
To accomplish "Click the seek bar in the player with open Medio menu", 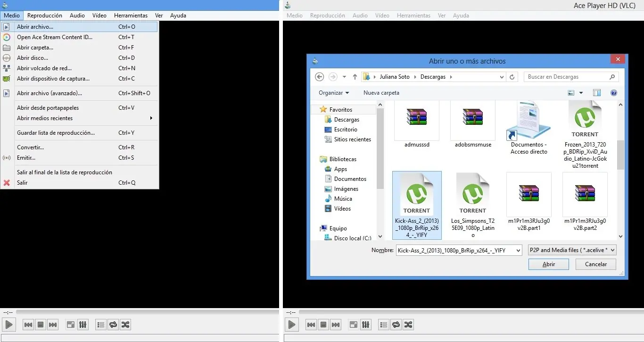I will (x=147, y=312).
